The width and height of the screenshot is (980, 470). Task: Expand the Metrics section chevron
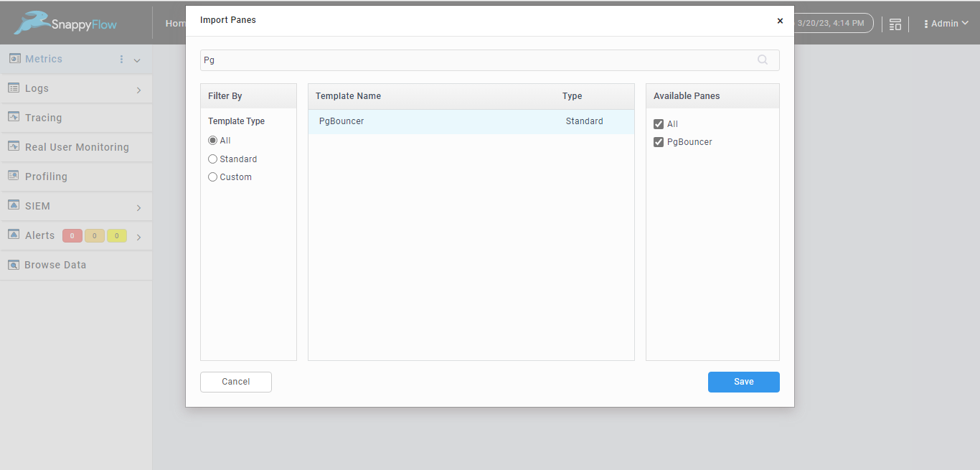(137, 60)
